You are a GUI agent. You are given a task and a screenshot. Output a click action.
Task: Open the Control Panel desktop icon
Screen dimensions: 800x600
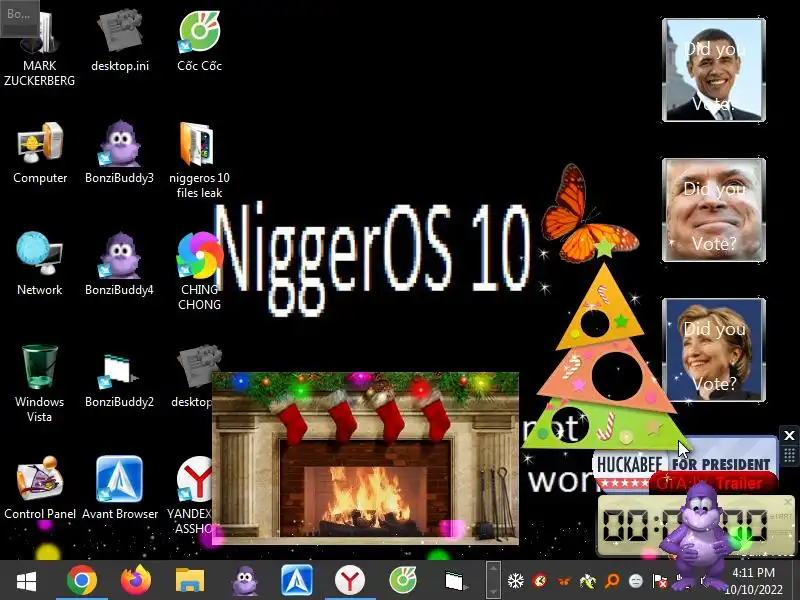[x=40, y=489]
